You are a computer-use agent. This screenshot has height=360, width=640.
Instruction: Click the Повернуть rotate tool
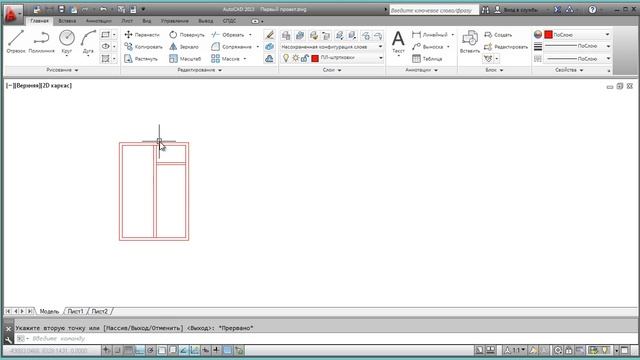tap(187, 35)
